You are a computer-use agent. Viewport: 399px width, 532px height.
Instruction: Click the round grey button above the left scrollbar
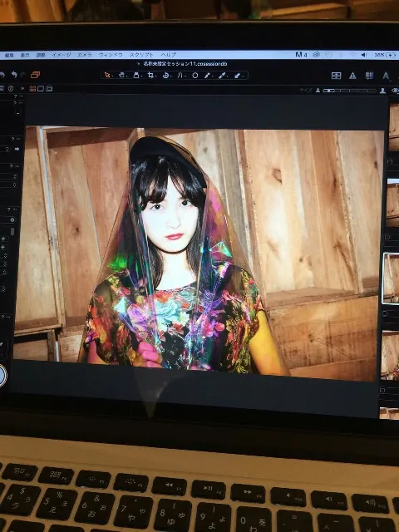[x=12, y=219]
